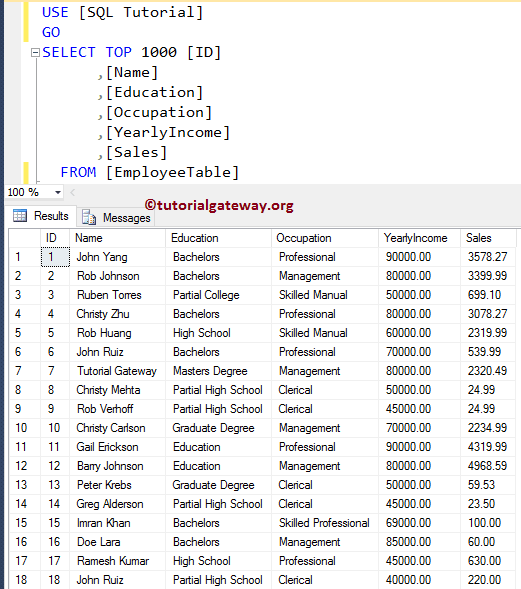Switch to the Results tab
The width and height of the screenshot is (521, 589).
pyautogui.click(x=41, y=216)
